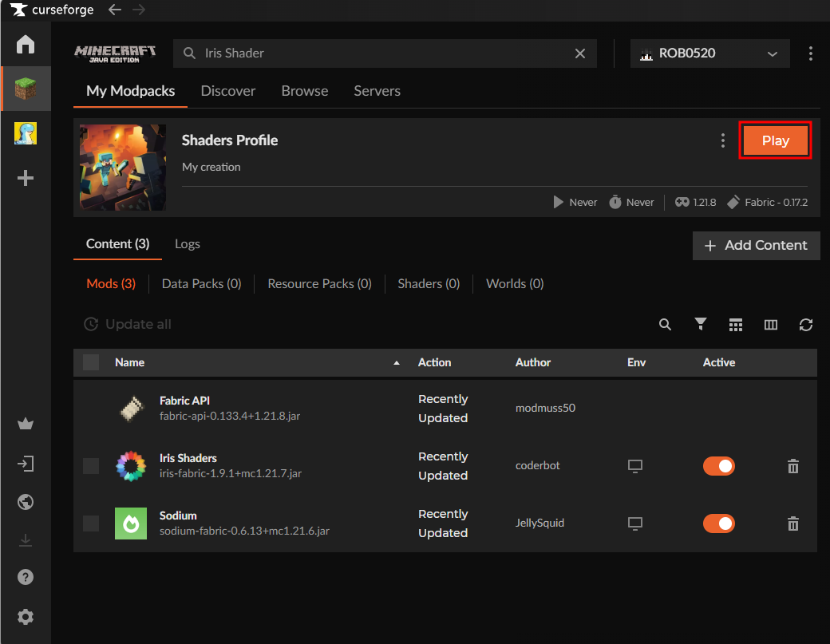Open the Servers tab

377,91
